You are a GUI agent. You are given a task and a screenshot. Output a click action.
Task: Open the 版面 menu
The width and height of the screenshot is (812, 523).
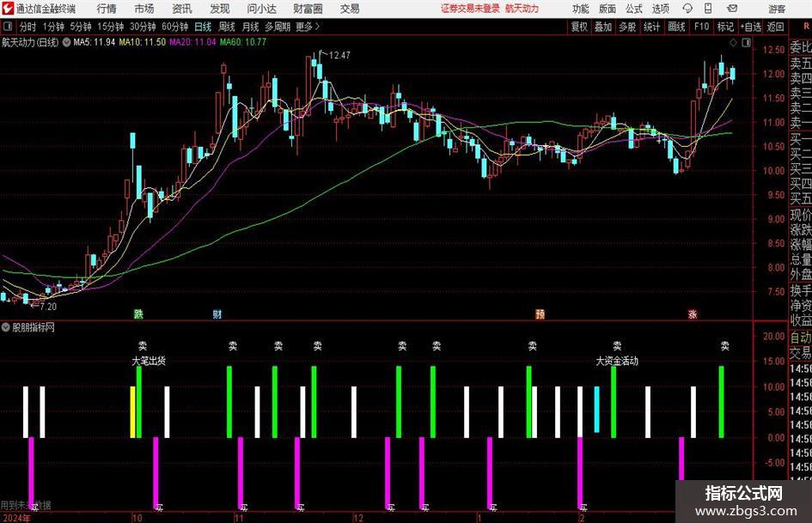(x=607, y=9)
